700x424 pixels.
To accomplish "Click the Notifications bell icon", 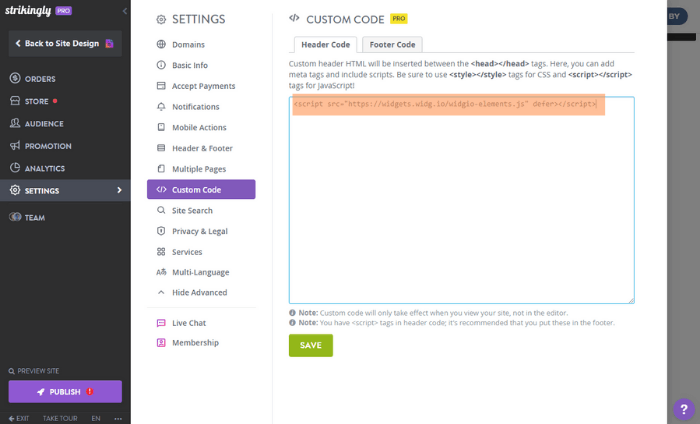I will click(x=161, y=106).
